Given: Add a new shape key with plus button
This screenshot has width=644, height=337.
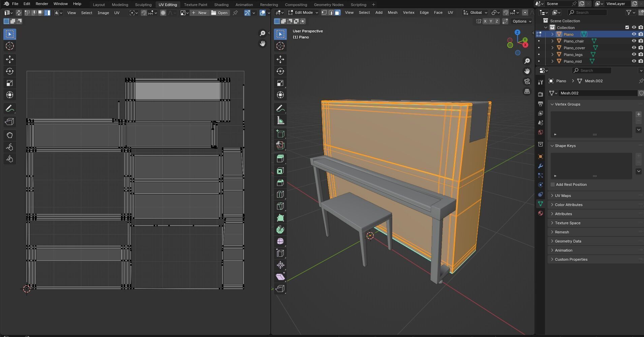Looking at the screenshot, I should tap(639, 156).
